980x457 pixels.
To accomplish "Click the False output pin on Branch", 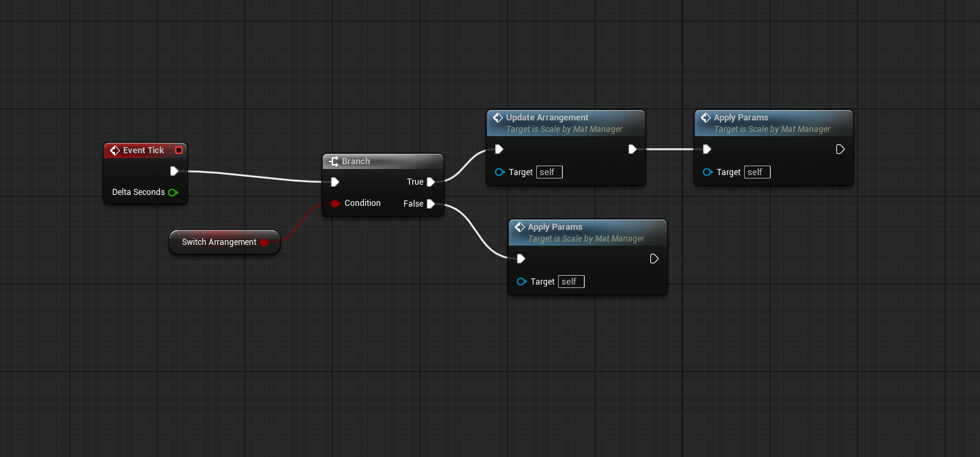I will 431,204.
